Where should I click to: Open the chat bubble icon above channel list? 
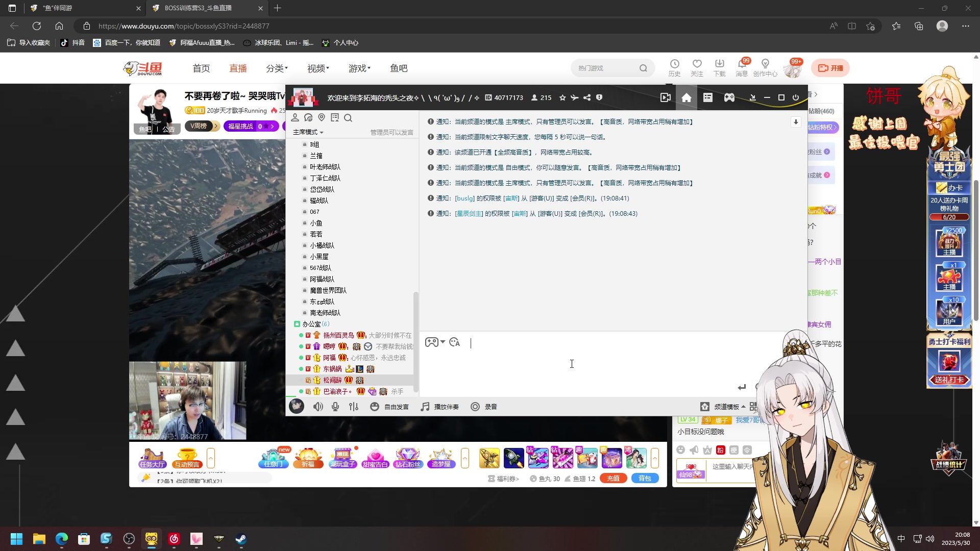coord(308,118)
